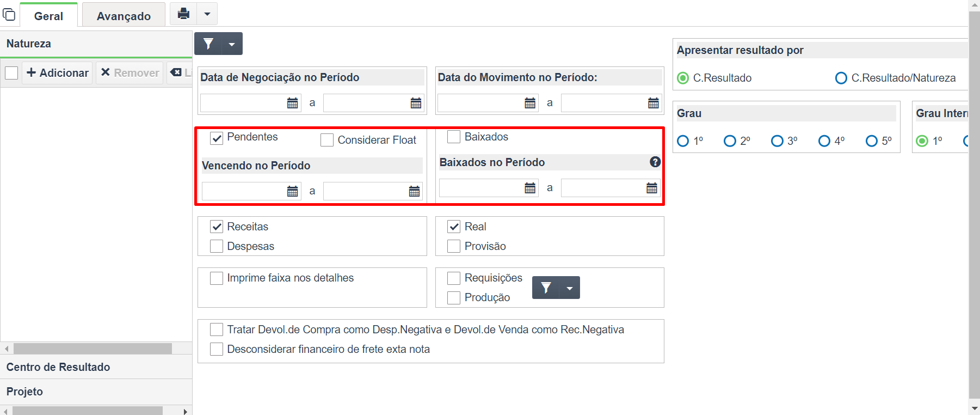Open calendar for Vencendo no Período start date
980x415 pixels.
[293, 191]
